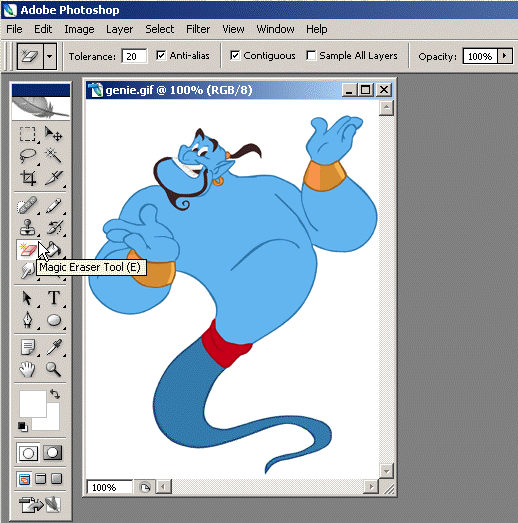Image resolution: width=518 pixels, height=523 pixels.
Task: Select the Clone Stamp tool
Action: coord(27,227)
